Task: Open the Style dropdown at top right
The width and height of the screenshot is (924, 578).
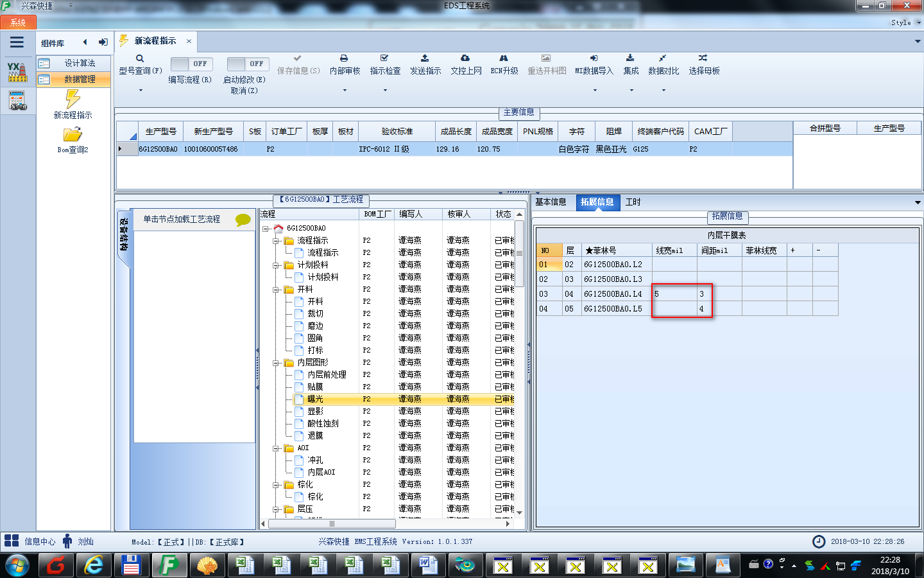Action: (x=905, y=22)
